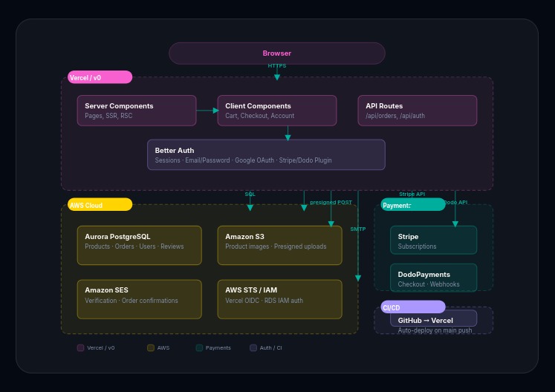Click the GitHub → Vercel box
The image size is (555, 392).
click(434, 318)
